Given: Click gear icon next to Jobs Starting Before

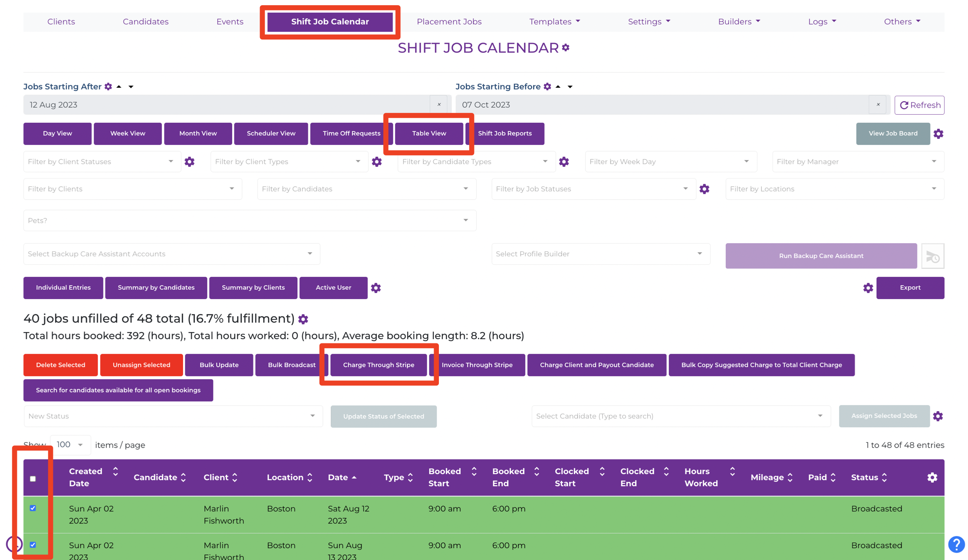Looking at the screenshot, I should pyautogui.click(x=547, y=87).
